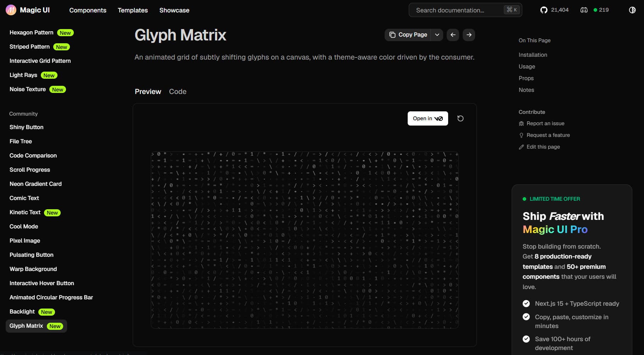Click the checkmark icon next to Save 100+ hours
The height and width of the screenshot is (355, 644).
(x=526, y=339)
